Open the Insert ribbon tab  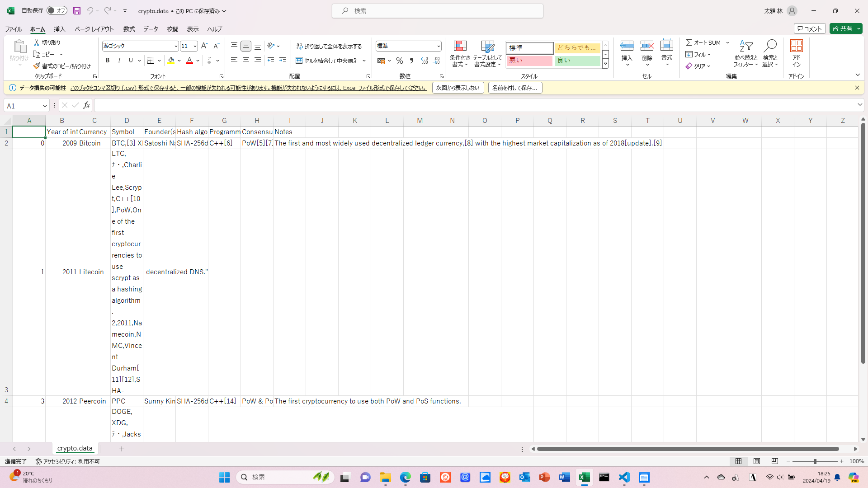click(x=59, y=29)
